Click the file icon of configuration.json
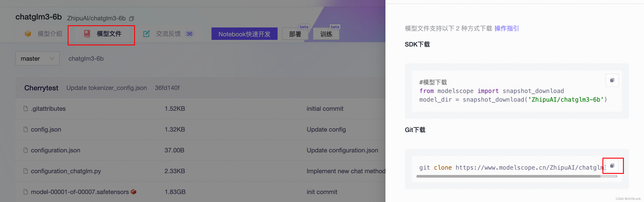Image resolution: width=644 pixels, height=202 pixels. pos(25,150)
